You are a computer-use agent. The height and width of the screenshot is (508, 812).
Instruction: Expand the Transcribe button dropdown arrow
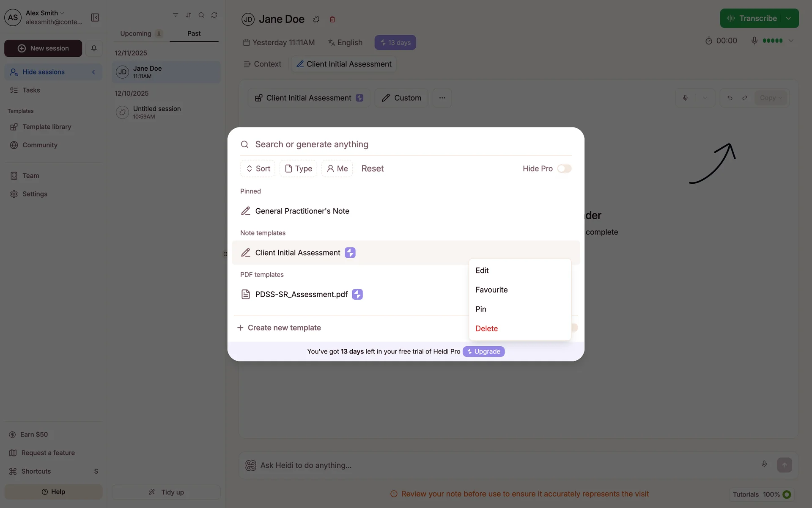pos(788,19)
